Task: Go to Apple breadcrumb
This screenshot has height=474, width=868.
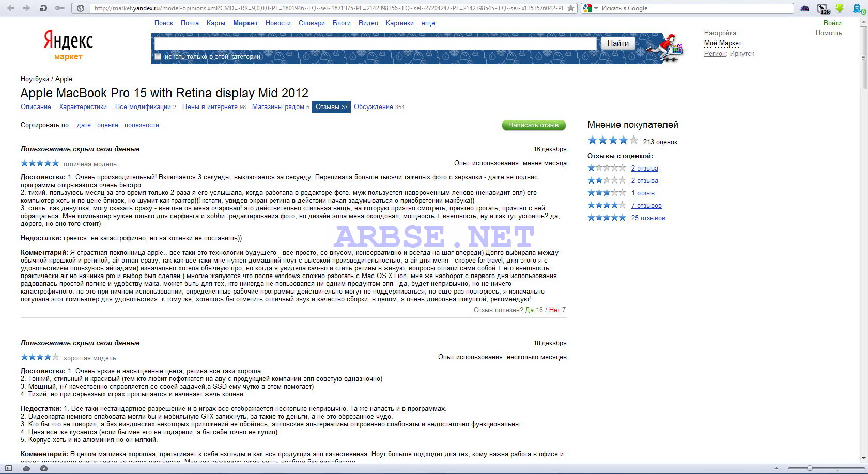Action: (x=64, y=79)
